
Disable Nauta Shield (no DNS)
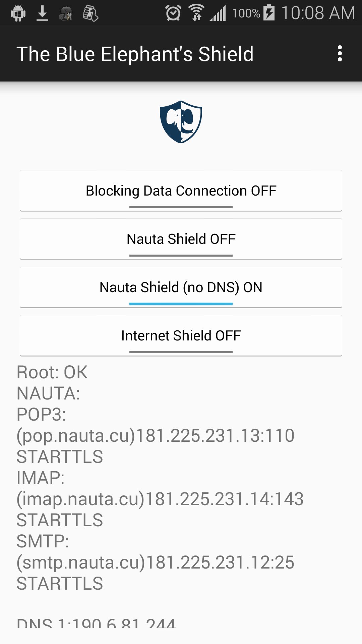pos(181,287)
